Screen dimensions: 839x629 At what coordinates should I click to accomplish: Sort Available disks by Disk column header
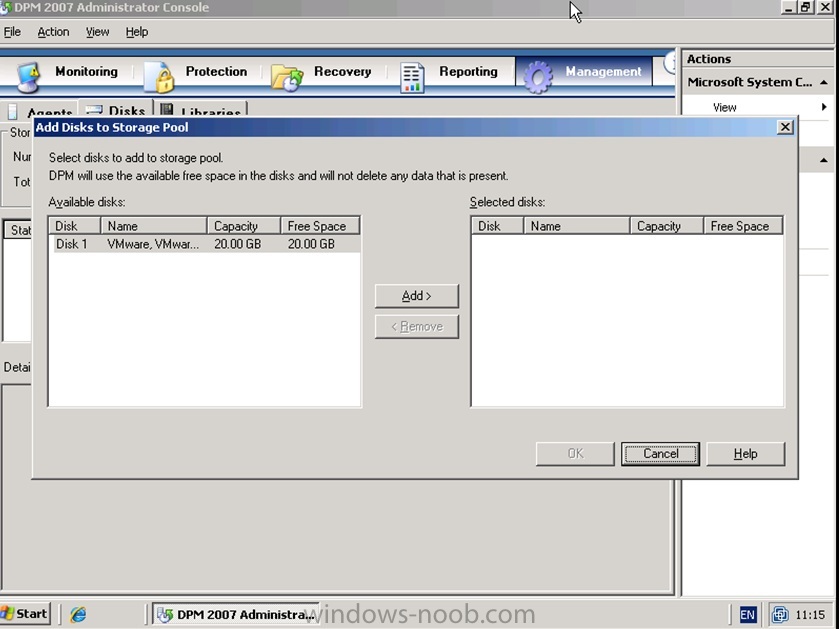click(75, 226)
